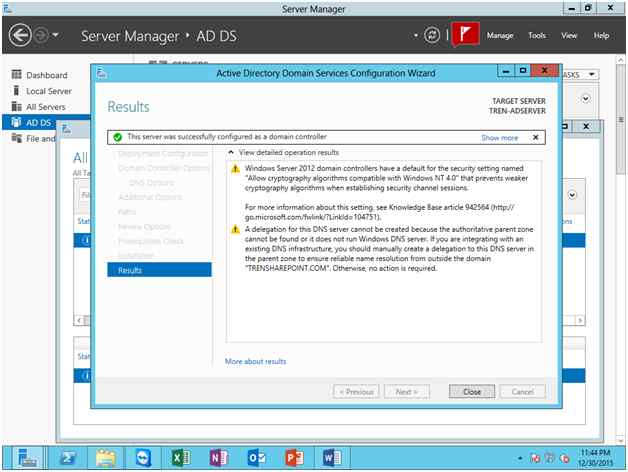Click the forward navigation arrow in Server Manager
The width and height of the screenshot is (628, 472).
click(41, 35)
